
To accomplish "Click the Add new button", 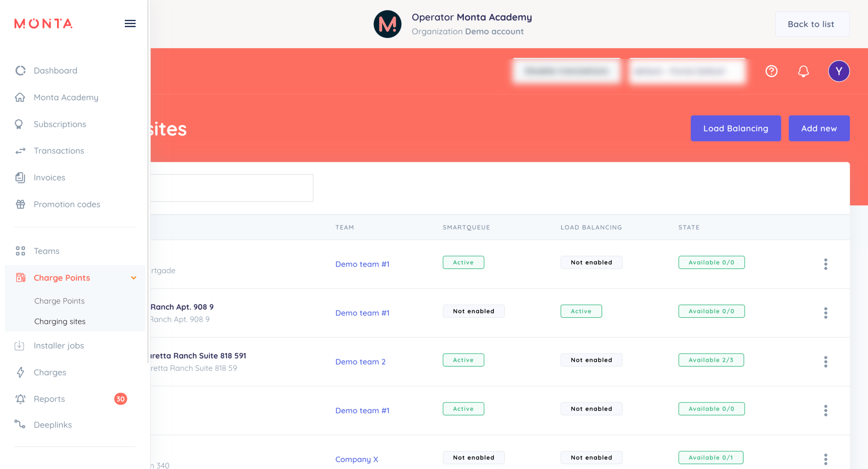I will tap(818, 128).
